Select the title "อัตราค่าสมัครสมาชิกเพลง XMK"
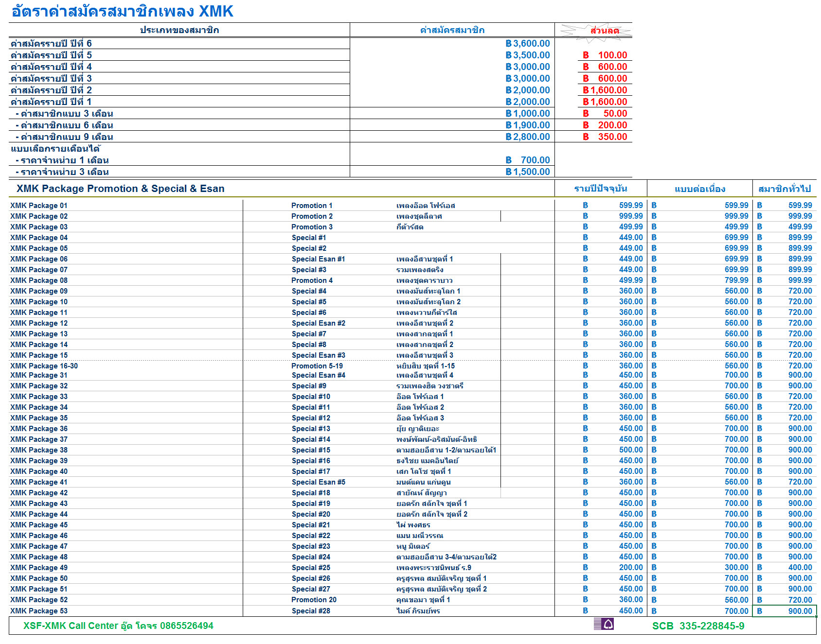This screenshot has height=644, width=821. tap(122, 11)
